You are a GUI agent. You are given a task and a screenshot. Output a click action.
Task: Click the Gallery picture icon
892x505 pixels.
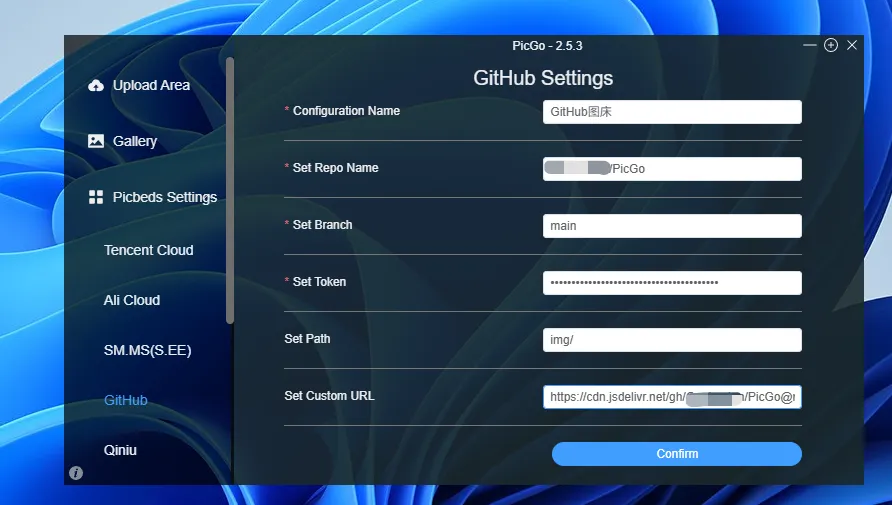click(x=96, y=140)
